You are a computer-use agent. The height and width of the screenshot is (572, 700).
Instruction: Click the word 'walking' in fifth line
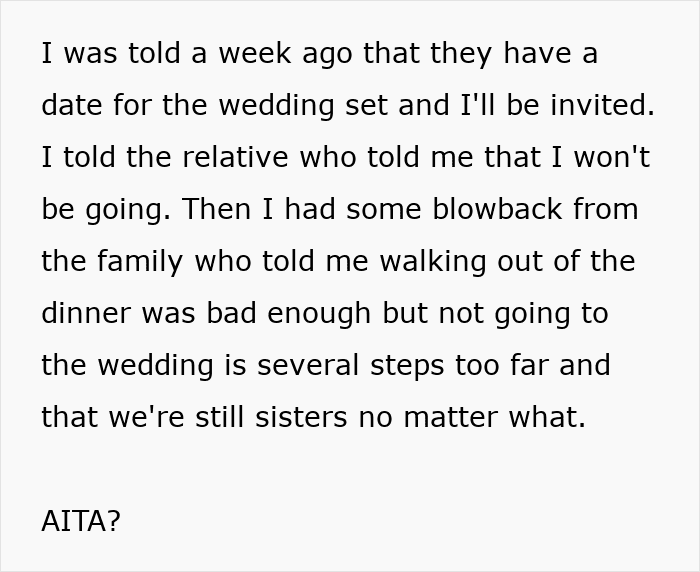433,261
